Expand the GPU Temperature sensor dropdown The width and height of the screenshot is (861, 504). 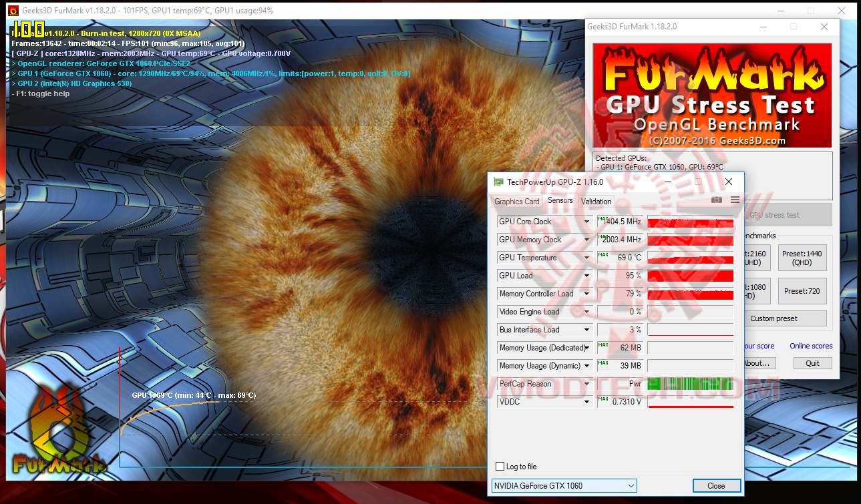click(x=587, y=258)
